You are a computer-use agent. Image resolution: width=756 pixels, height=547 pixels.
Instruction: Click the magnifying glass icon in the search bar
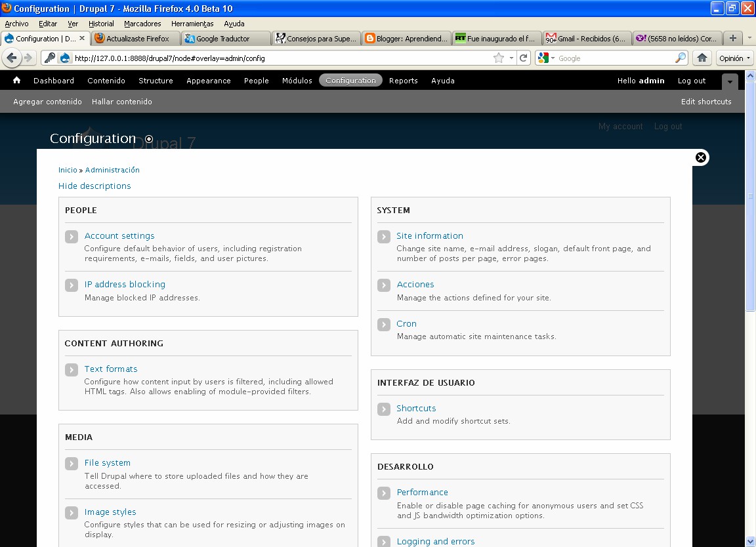click(x=679, y=58)
